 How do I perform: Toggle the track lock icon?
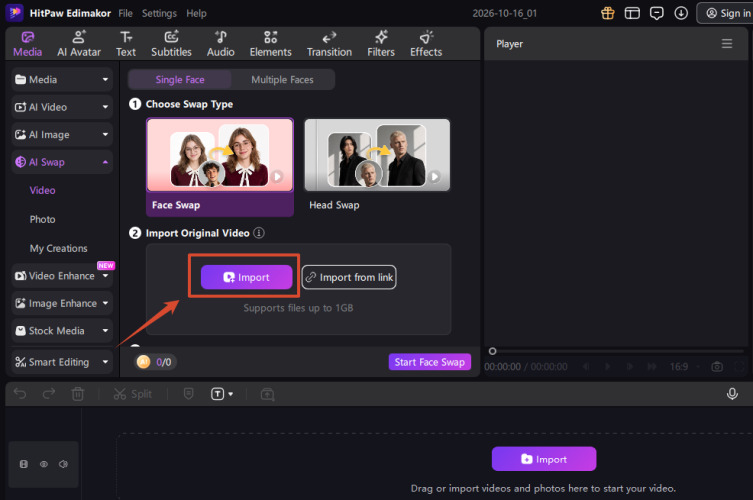pos(24,464)
